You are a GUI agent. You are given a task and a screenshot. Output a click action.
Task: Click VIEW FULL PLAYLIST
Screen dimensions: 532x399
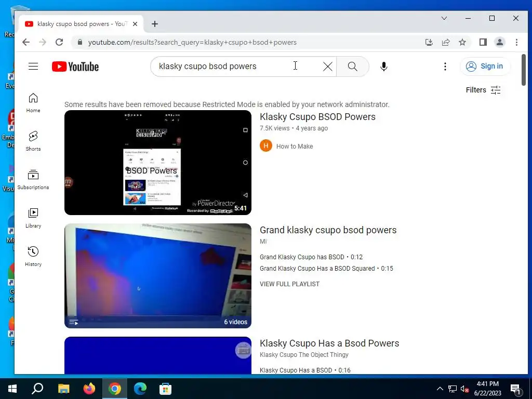coord(290,284)
